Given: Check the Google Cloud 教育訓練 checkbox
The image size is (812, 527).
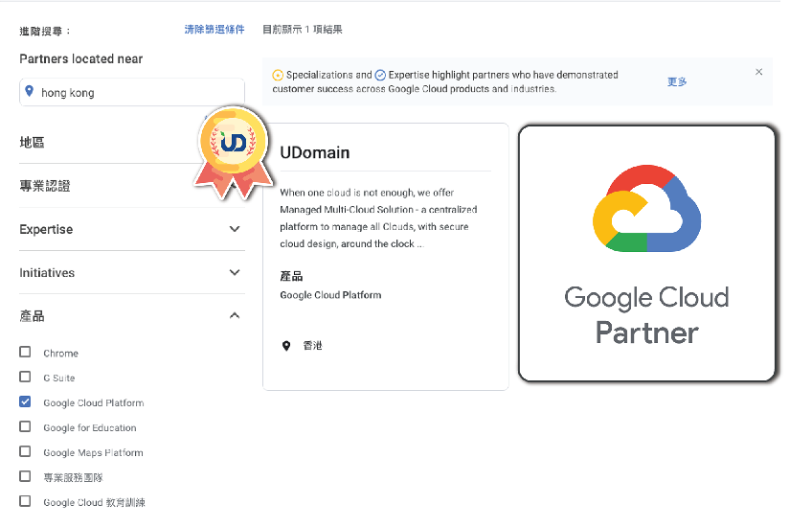Looking at the screenshot, I should coord(25,501).
